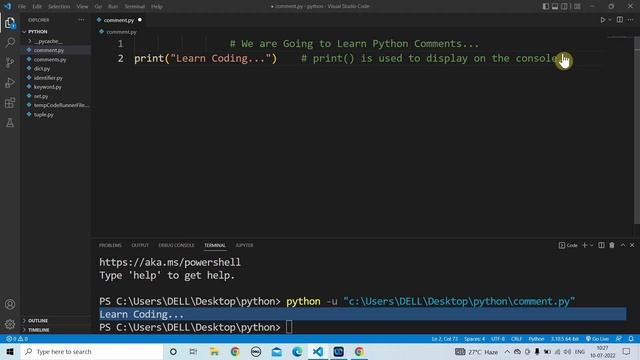Open notifications bell in status bar

[x=631, y=339]
